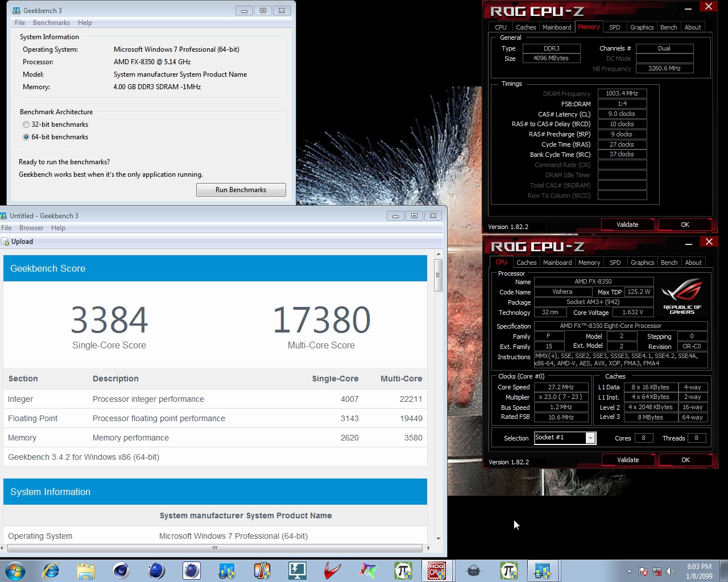This screenshot has width=728, height=582.
Task: Click the network tray icon
Action: click(x=657, y=571)
